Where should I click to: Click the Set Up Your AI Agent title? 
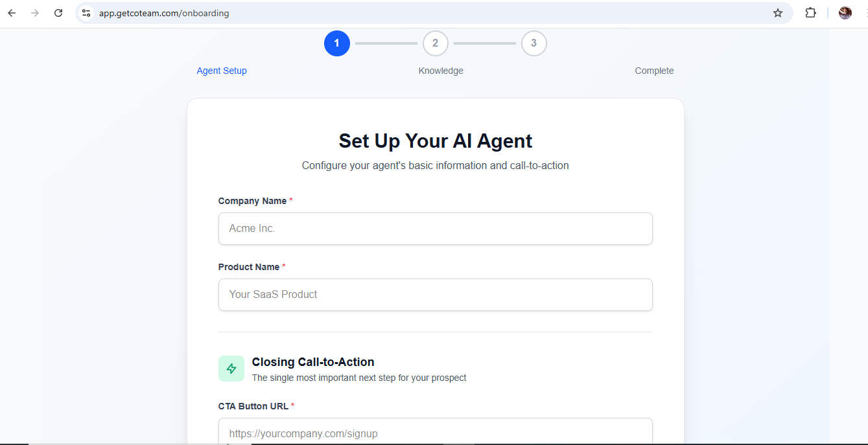pyautogui.click(x=435, y=141)
